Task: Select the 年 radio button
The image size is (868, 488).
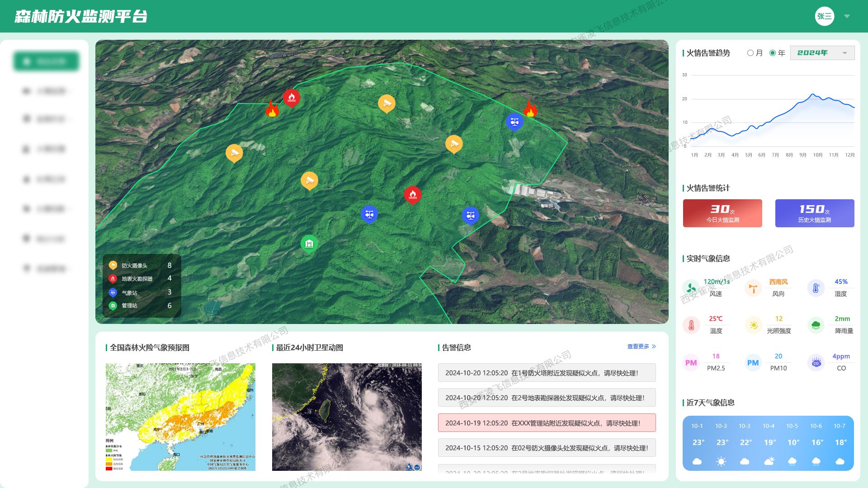Action: click(773, 53)
